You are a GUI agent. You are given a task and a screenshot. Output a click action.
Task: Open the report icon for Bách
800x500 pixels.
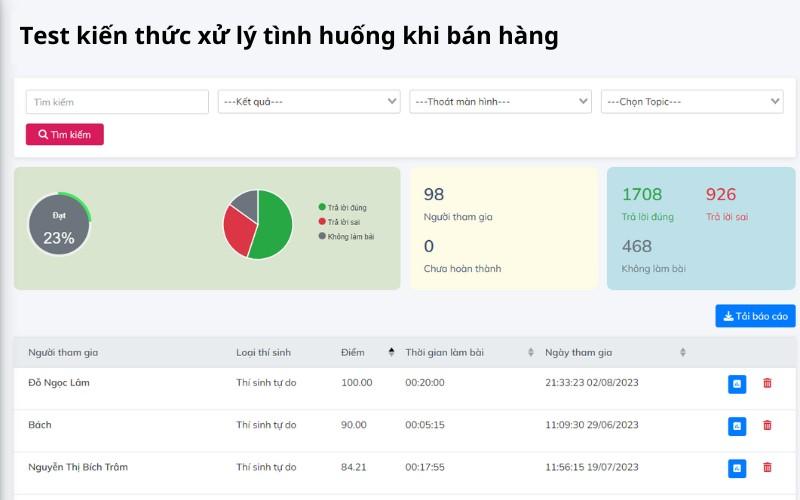point(737,427)
